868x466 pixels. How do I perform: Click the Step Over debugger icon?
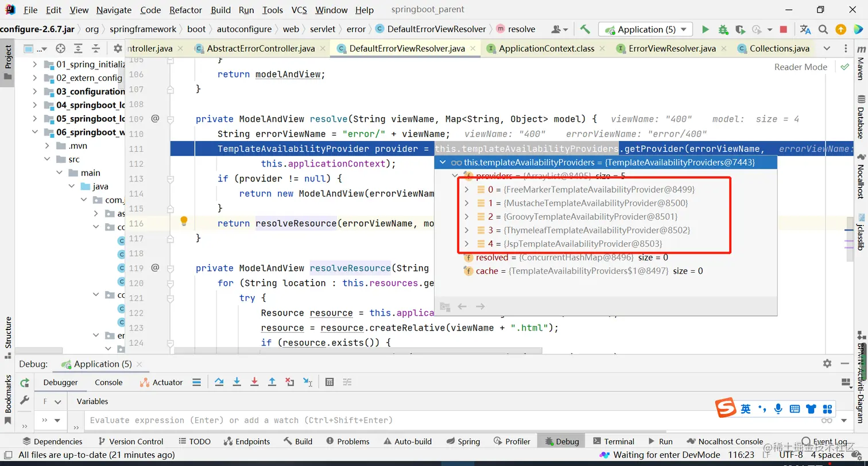click(x=219, y=382)
